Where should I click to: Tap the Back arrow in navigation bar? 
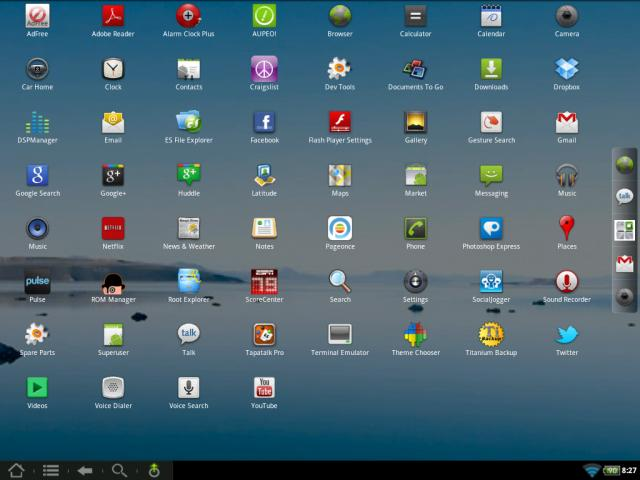point(85,471)
